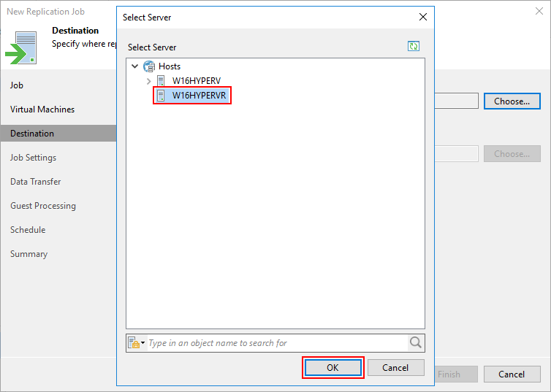
Task: Select the Destination wizard step
Action: (58, 134)
